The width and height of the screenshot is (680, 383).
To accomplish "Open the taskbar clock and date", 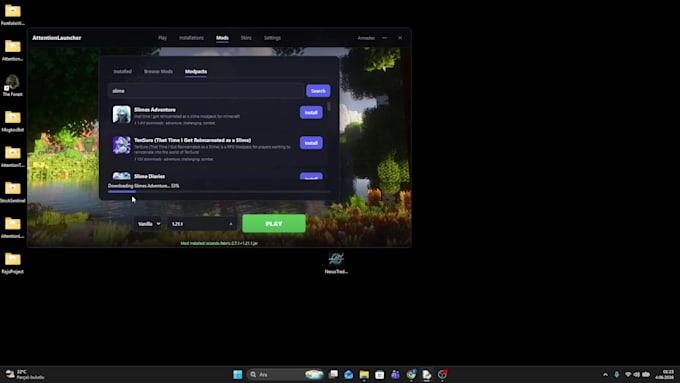I will (665, 374).
